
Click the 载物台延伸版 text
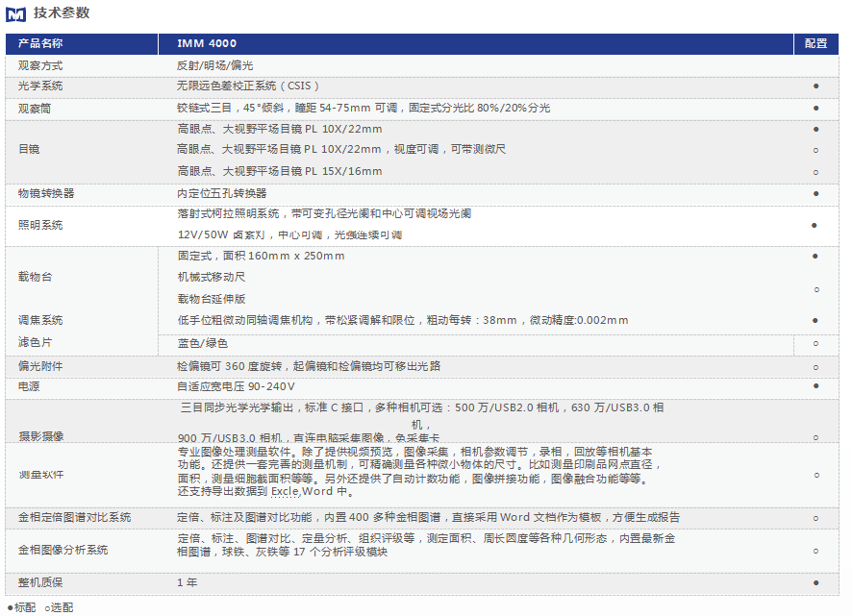coord(212,299)
